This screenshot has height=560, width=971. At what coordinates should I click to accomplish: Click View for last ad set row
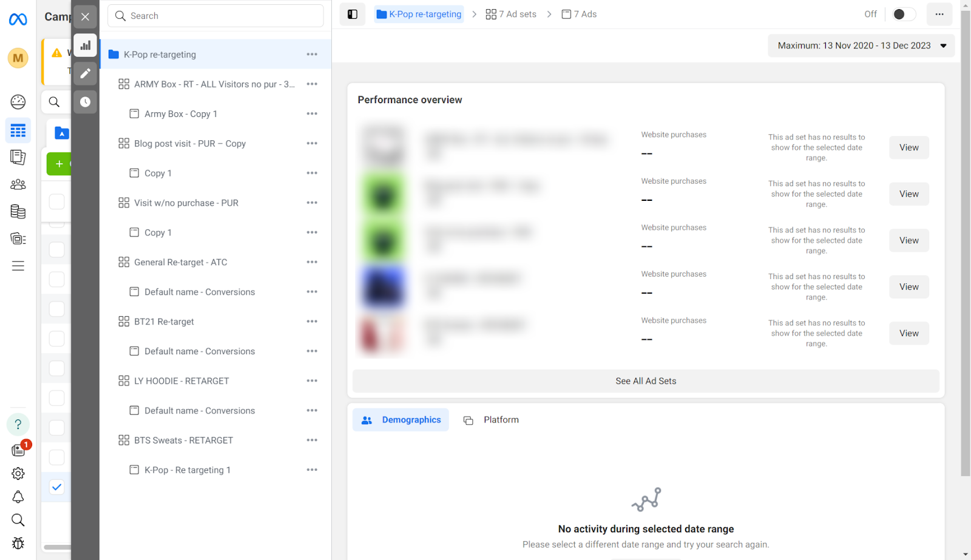point(908,333)
